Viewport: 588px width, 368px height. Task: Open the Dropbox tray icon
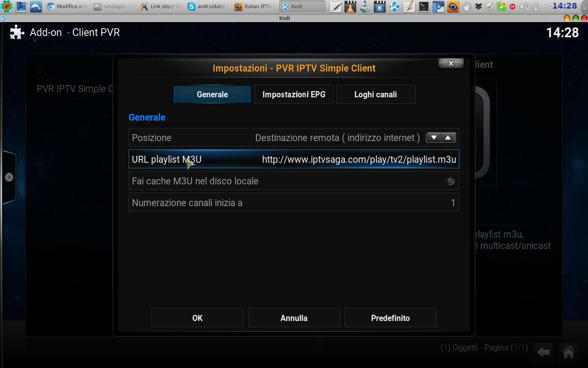479,7
